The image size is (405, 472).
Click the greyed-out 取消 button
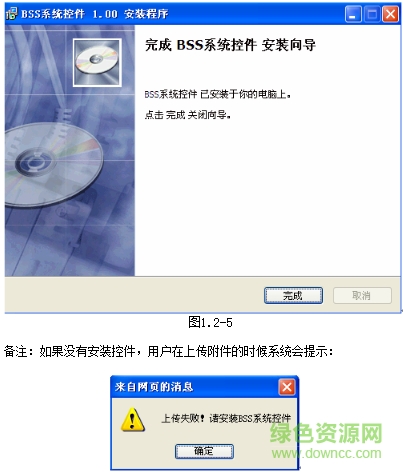[x=362, y=295]
